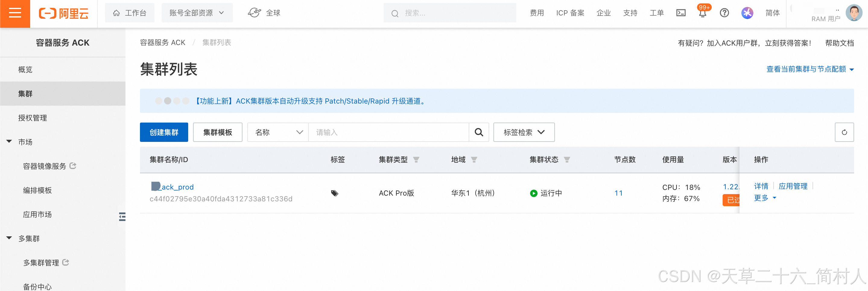Collapse the 多集群 sidebar group
Screen dimensions: 868x291
click(9, 238)
